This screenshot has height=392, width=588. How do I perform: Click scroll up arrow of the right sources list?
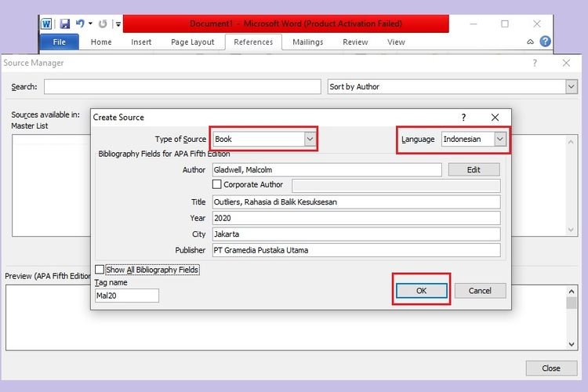pos(571,142)
